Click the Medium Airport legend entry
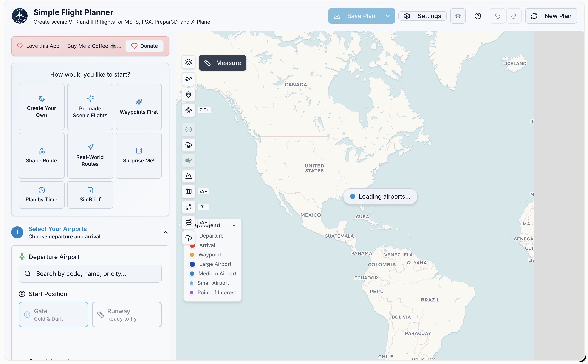Image resolution: width=588 pixels, height=364 pixels. [x=213, y=273]
